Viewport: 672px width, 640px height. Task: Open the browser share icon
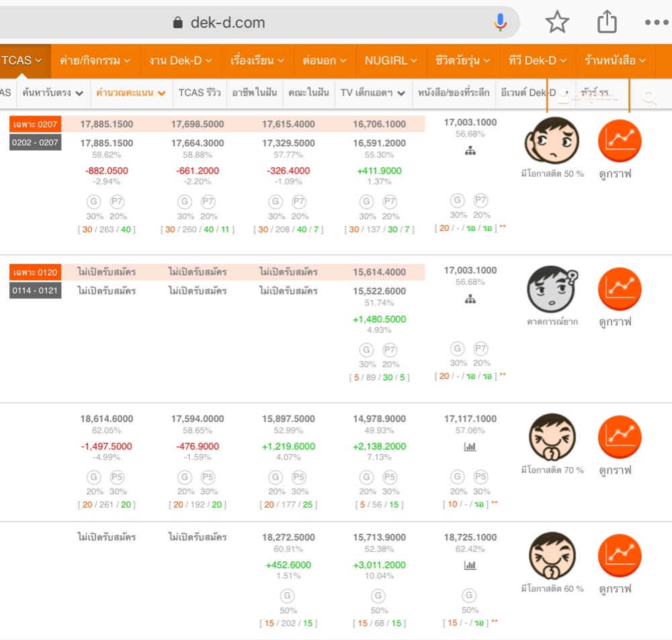[607, 22]
